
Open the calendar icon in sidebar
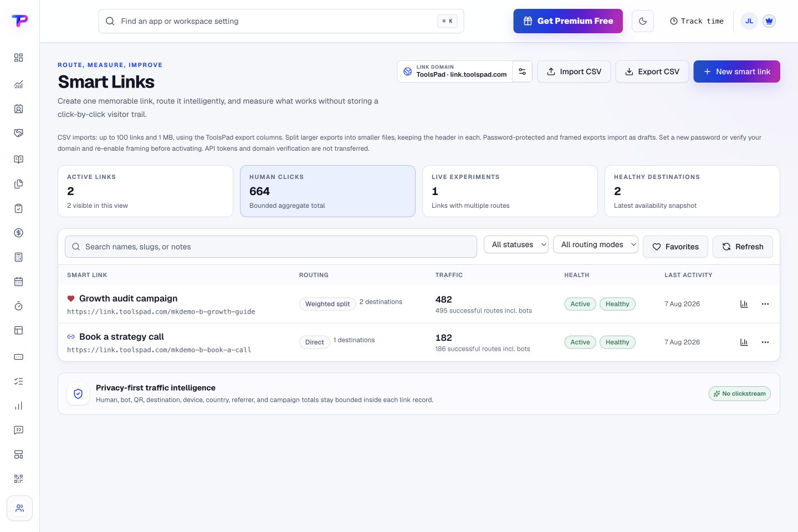[18, 282]
